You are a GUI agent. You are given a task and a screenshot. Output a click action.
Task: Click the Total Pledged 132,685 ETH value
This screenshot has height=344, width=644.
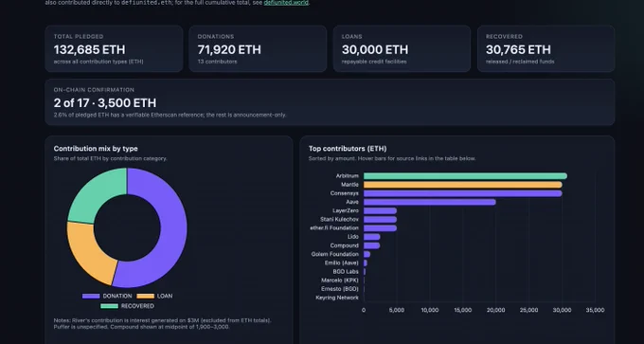(x=90, y=49)
